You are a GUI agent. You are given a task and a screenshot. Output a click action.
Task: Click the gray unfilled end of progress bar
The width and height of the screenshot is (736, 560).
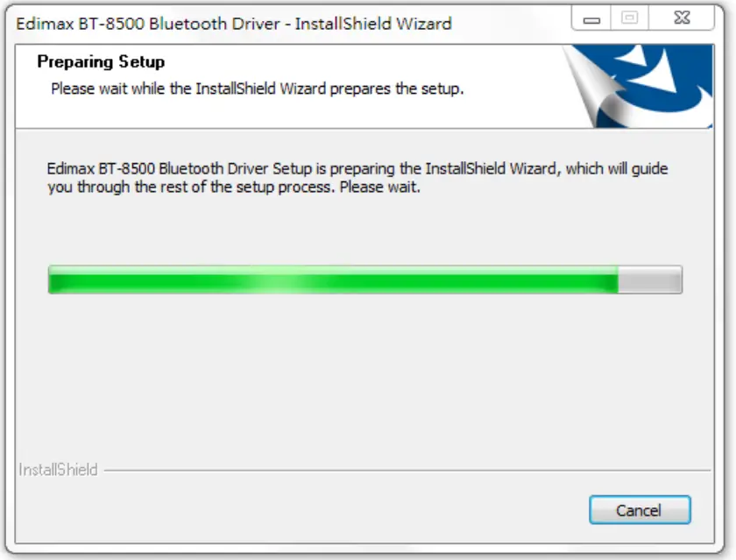coord(649,280)
